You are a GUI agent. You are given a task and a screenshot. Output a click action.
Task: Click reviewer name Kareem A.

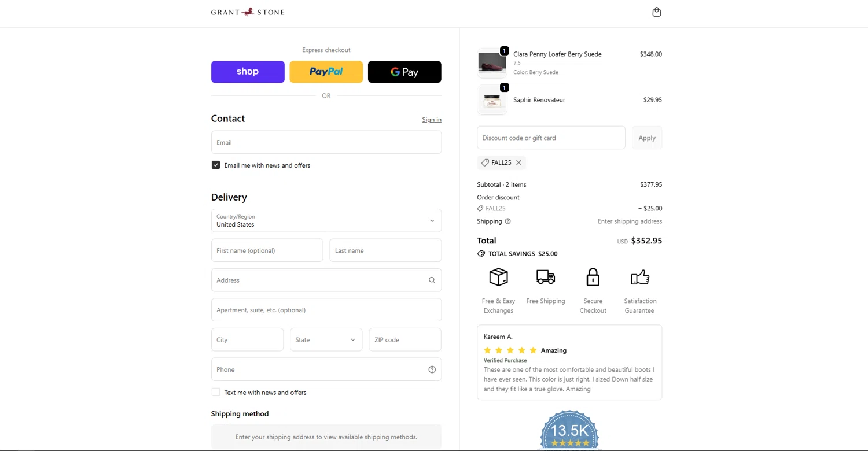point(498,337)
